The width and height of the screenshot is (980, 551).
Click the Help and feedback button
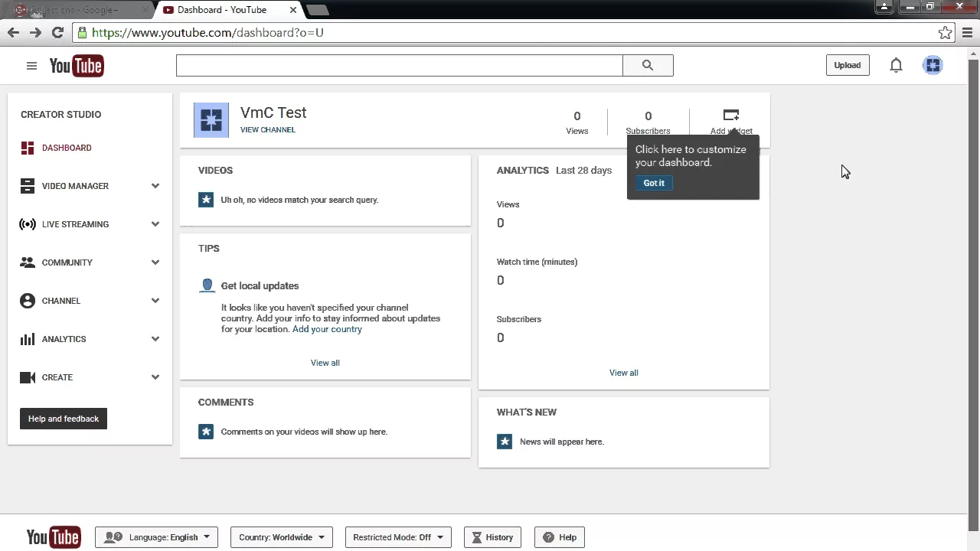point(64,419)
